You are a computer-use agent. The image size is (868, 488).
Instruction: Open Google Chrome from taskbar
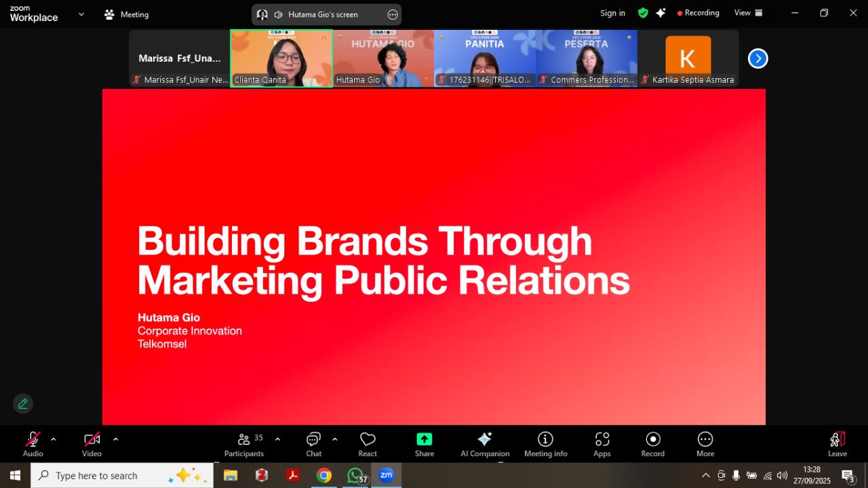324,475
